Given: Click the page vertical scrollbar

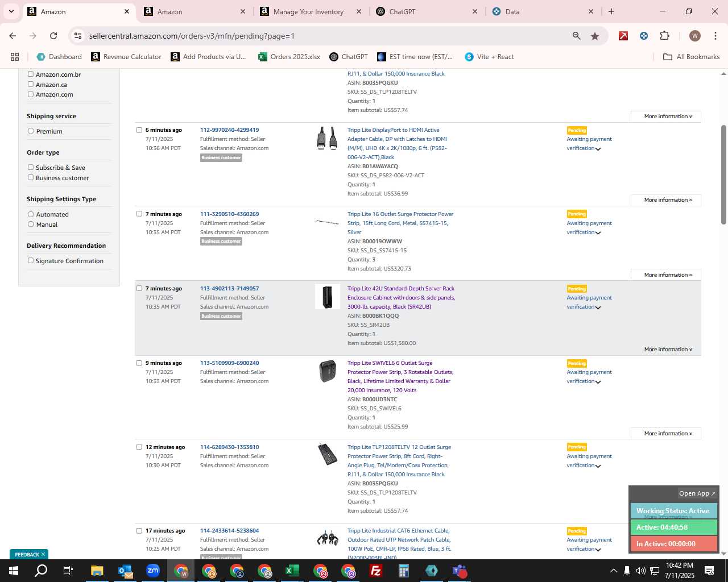Looking at the screenshot, I should coord(723,174).
